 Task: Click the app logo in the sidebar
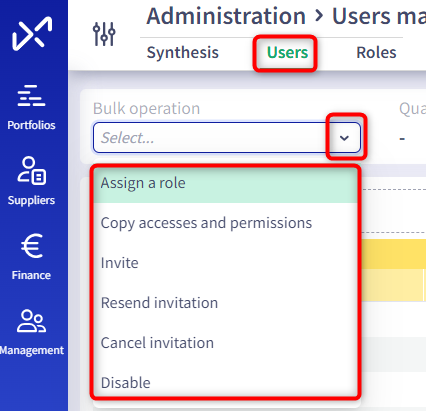(x=32, y=33)
